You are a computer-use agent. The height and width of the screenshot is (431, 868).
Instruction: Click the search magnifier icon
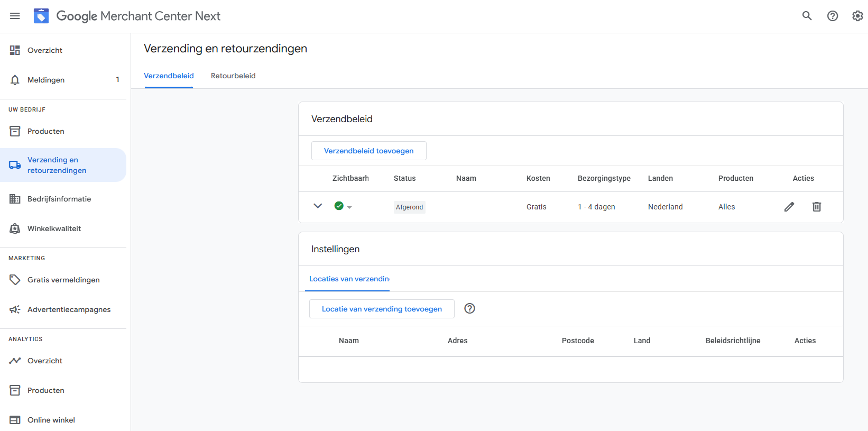807,16
